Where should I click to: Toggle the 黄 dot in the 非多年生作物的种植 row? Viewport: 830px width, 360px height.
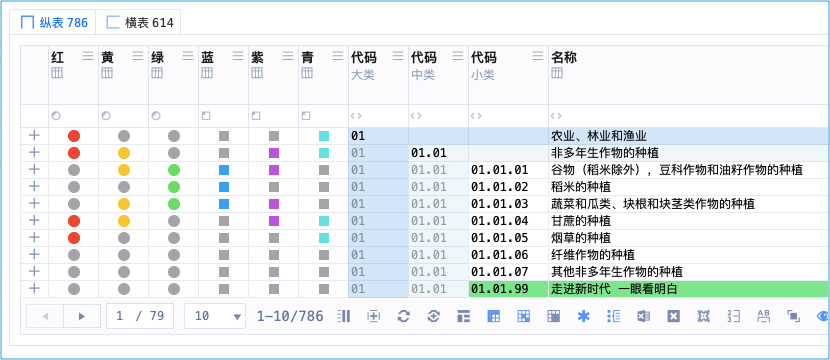coord(124,153)
